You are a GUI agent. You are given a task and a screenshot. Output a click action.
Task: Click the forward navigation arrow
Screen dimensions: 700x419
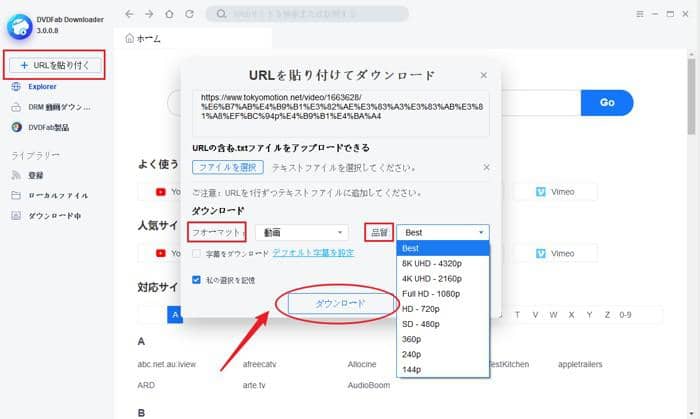(x=148, y=15)
